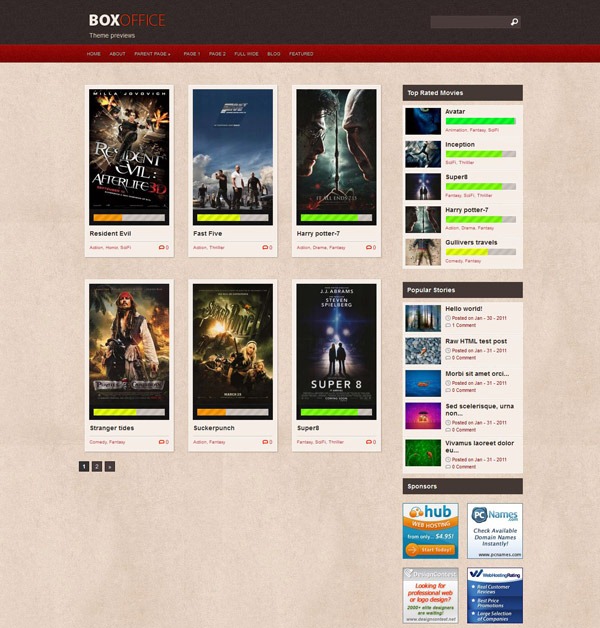
Task: Click Fast Five yellow rating bar
Action: pyautogui.click(x=233, y=217)
